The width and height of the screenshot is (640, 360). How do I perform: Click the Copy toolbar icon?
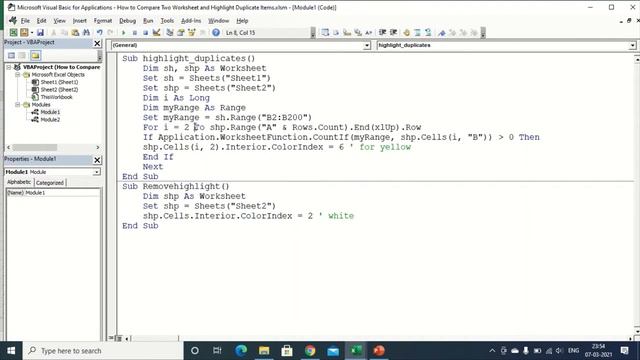(x=64, y=33)
